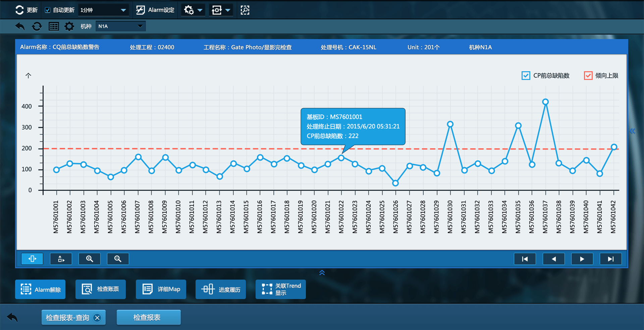
Task: Click the Alarm解除 button
Action: tap(40, 289)
